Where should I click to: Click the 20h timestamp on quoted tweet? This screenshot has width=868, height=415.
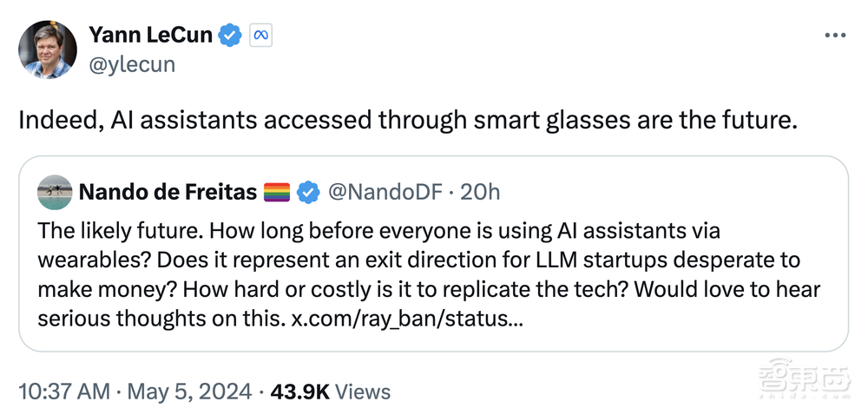[x=480, y=192]
